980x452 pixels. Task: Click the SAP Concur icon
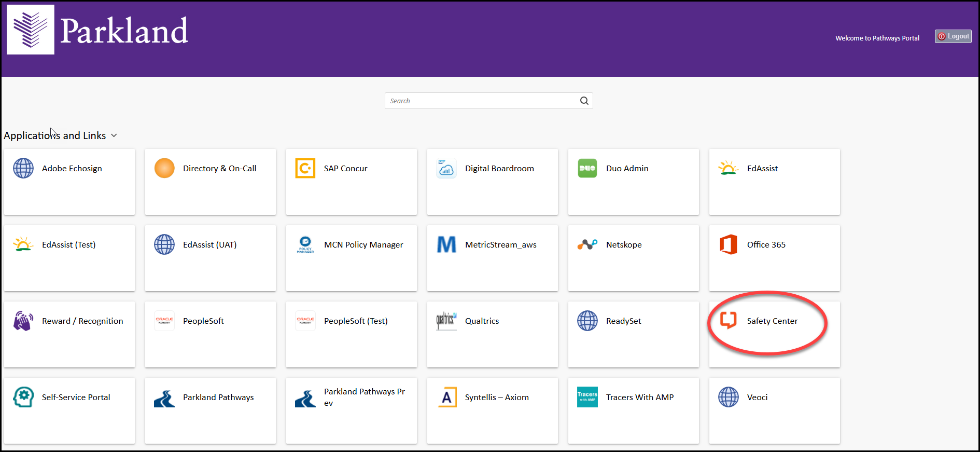coord(305,168)
